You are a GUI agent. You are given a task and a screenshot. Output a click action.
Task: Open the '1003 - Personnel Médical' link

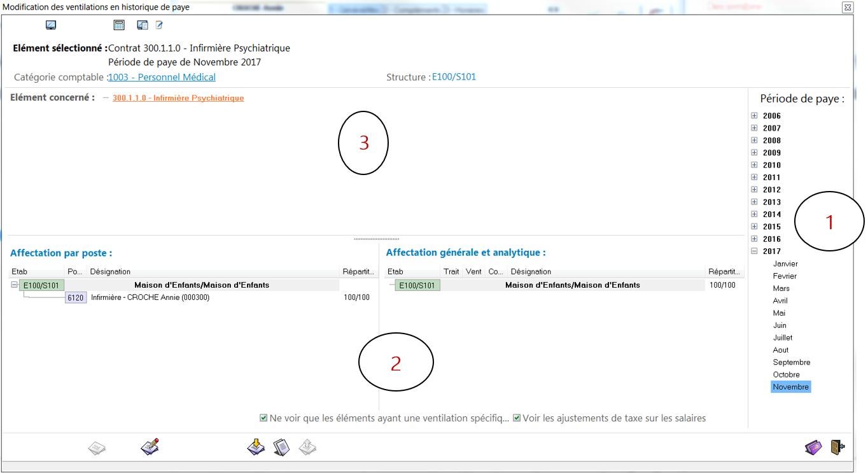[162, 78]
